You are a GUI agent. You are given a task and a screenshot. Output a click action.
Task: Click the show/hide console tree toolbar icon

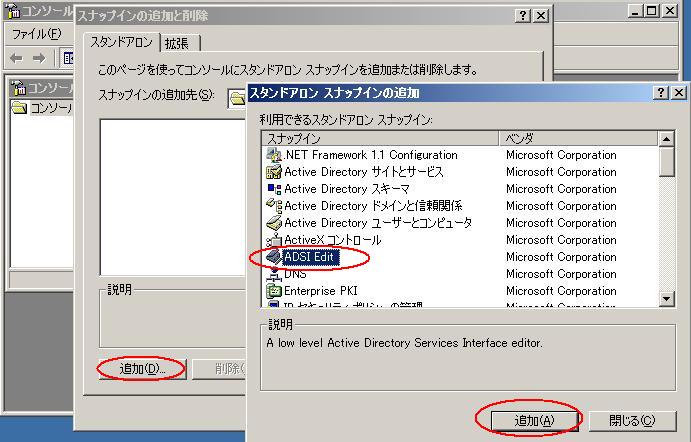tap(68, 58)
